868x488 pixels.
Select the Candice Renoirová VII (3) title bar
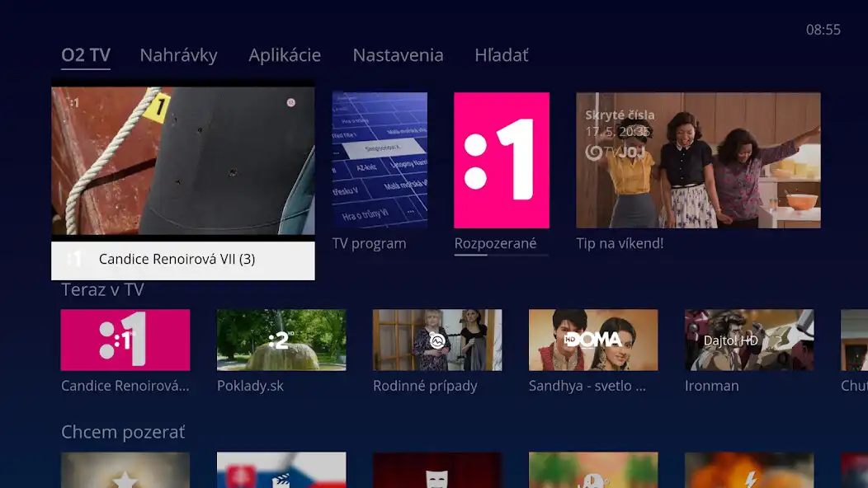[182, 260]
